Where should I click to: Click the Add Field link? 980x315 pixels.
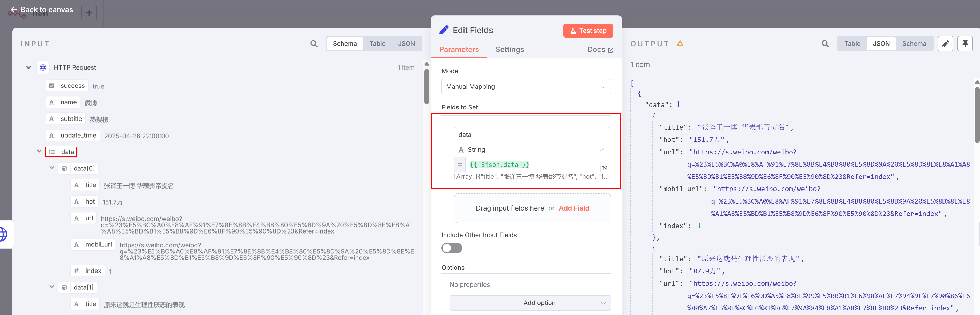click(x=574, y=208)
